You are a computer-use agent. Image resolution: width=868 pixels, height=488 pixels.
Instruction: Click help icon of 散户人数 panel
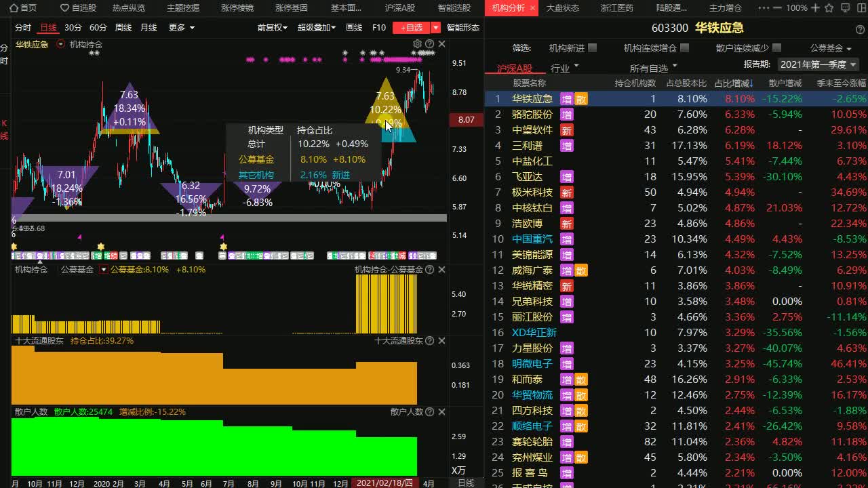(429, 411)
